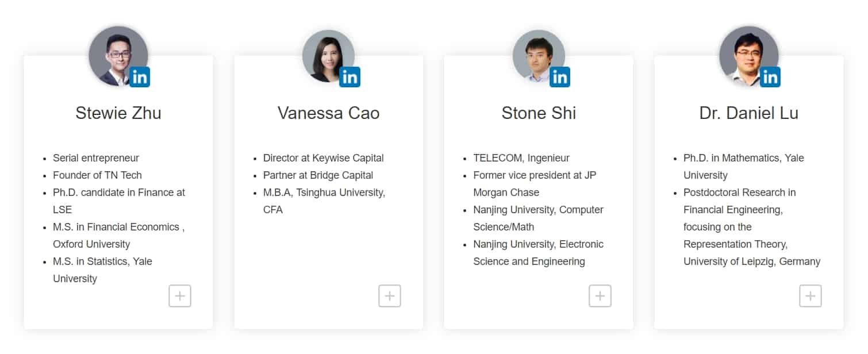Open Stone Shi's LinkedIn icon

560,77
